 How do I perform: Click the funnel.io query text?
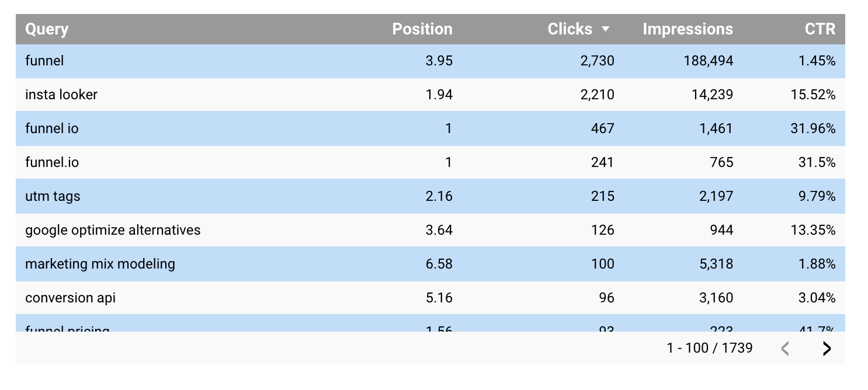click(x=52, y=162)
